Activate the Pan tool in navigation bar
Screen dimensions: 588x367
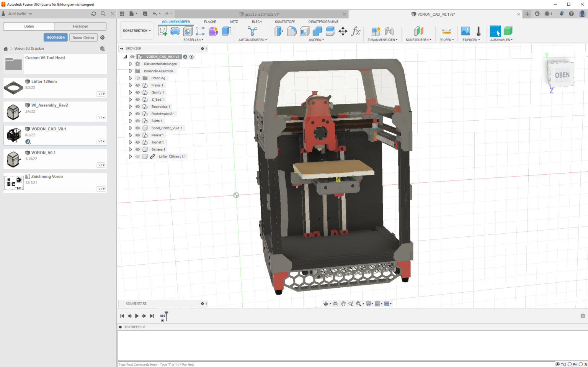click(x=343, y=303)
